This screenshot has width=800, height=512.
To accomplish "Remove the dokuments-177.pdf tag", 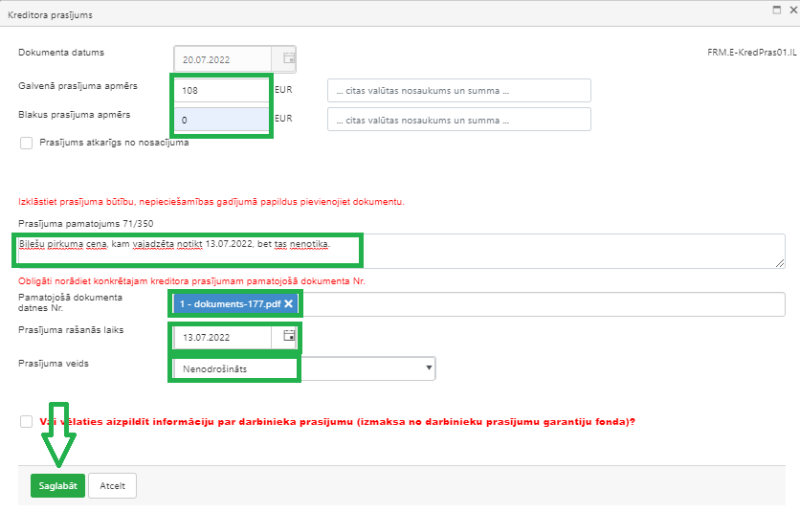I will tap(288, 303).
